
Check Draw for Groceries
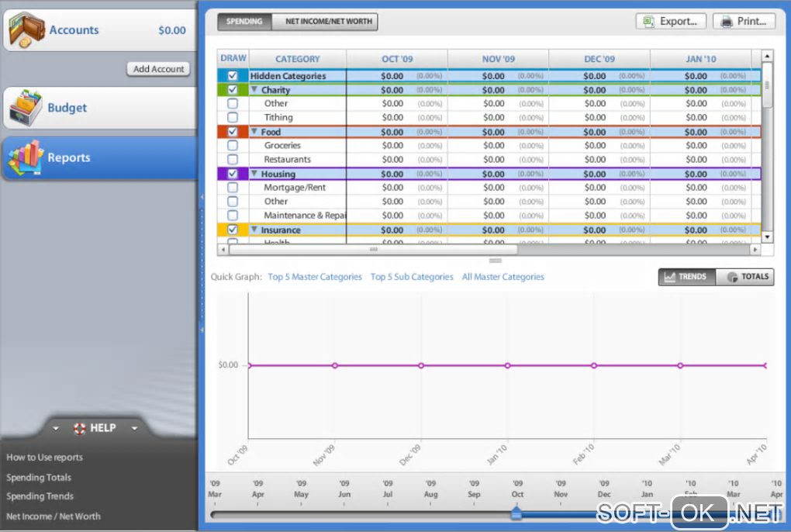tap(233, 145)
